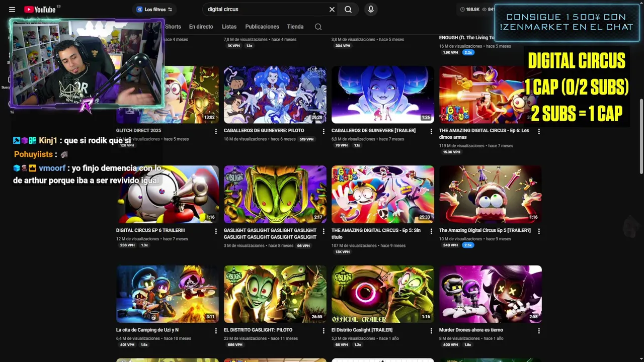644x362 pixels.
Task: Search within channel using tab magnifier icon
Action: tap(318, 27)
